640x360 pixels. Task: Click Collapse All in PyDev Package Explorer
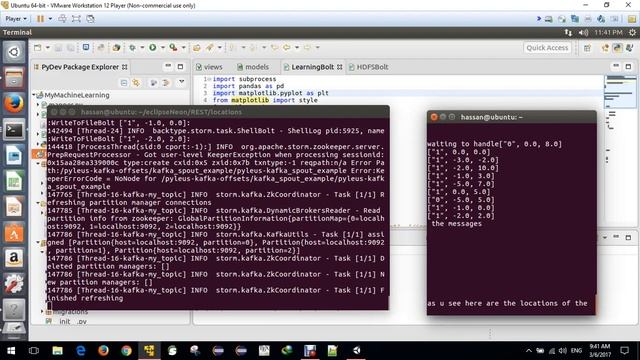(124, 83)
